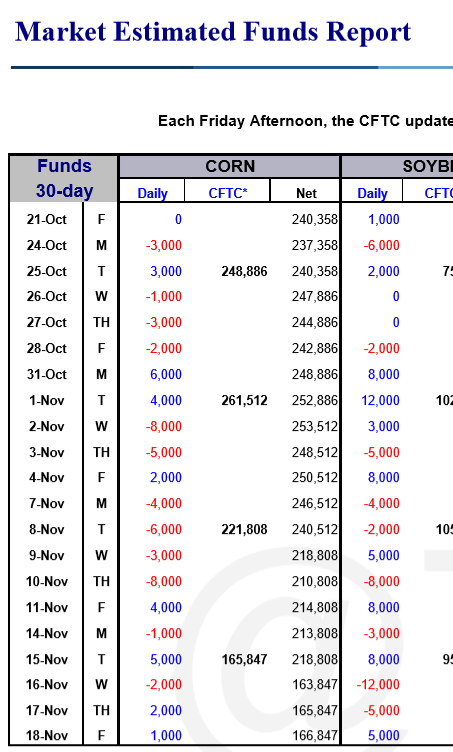Select the corn CFTC* column header
Image resolution: width=453 pixels, height=752 pixels.
[x=228, y=193]
